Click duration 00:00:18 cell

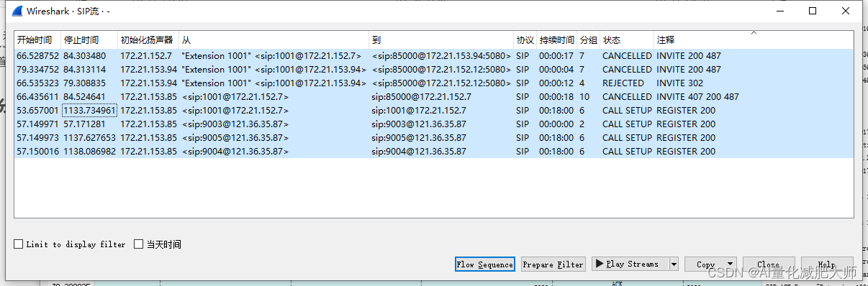pyautogui.click(x=556, y=96)
